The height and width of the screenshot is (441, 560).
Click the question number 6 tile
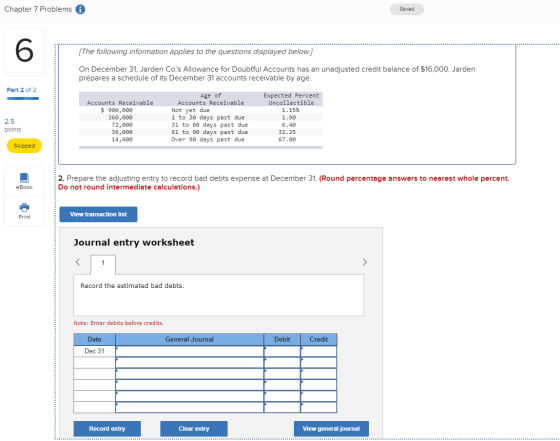pos(25,50)
